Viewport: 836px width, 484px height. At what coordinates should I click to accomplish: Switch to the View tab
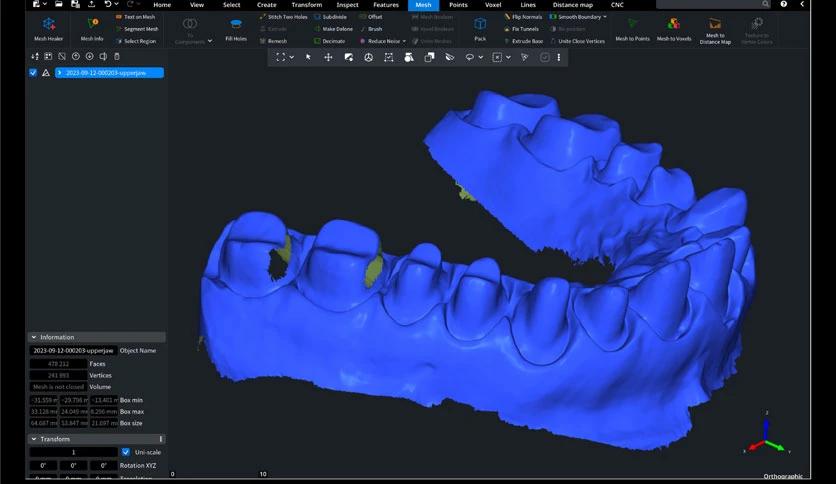coord(197,5)
